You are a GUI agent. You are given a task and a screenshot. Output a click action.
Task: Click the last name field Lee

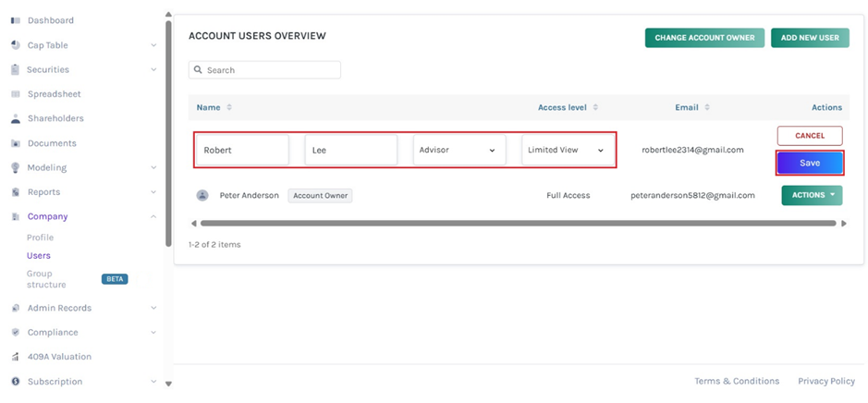tap(351, 150)
